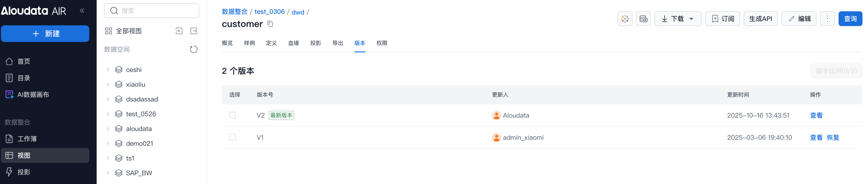
Task: Click the 新建 button
Action: (x=45, y=34)
